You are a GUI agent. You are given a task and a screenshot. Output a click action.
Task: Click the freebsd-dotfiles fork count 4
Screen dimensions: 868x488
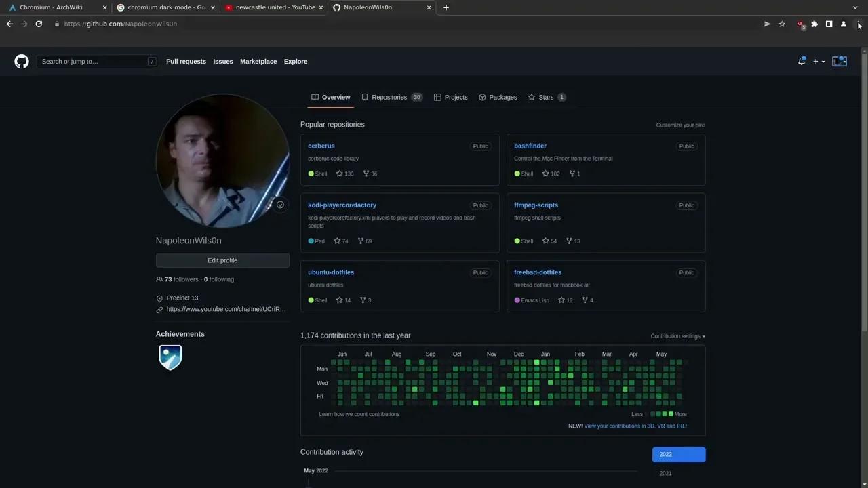pyautogui.click(x=587, y=300)
